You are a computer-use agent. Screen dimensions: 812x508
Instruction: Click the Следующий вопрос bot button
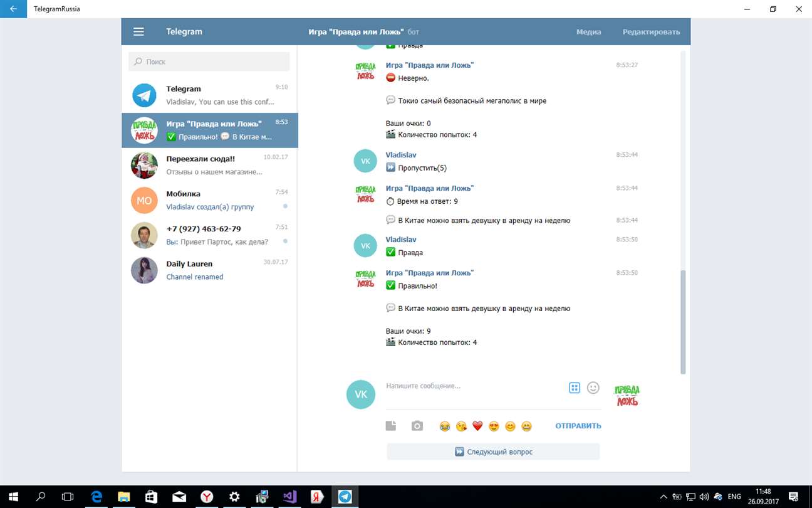coord(493,452)
